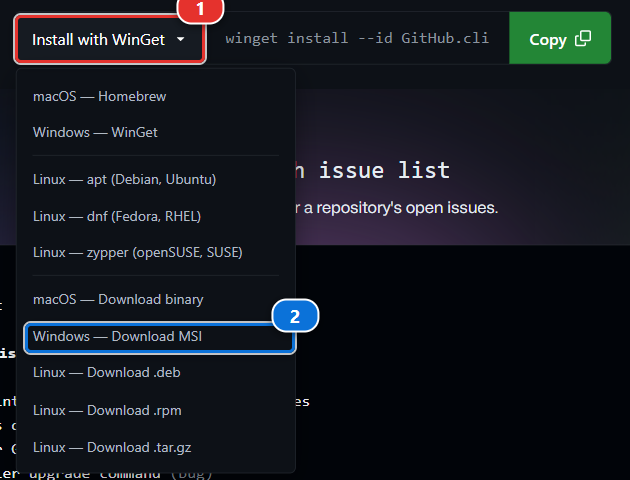Select Linux — Download .tar.gz
Screen dimensions: 630x480
tap(155, 447)
